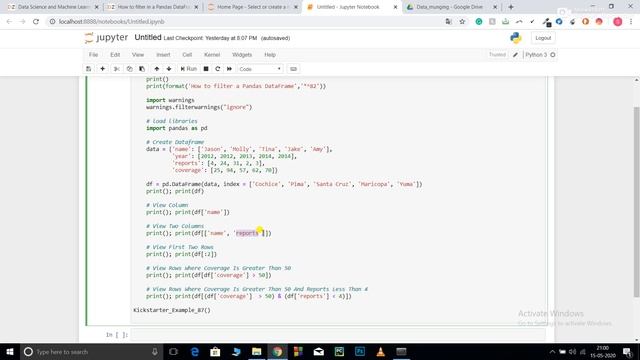Click the Jupyter logo
Viewport: 640px width, 360px height.
(x=107, y=38)
